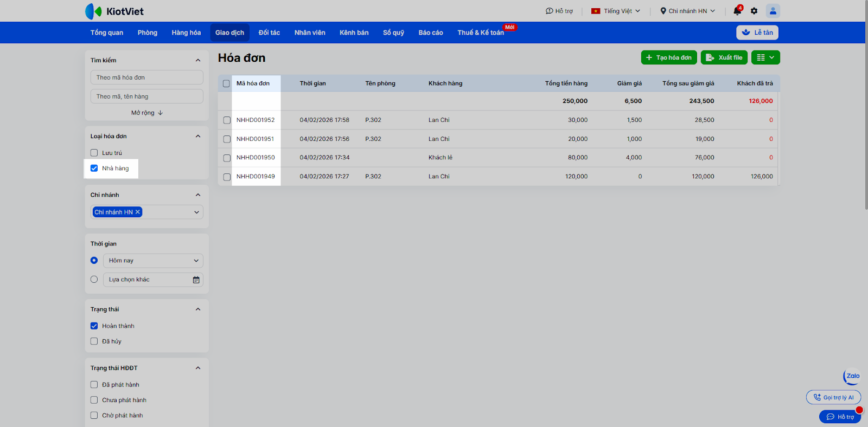Collapse the Tìm kiếm panel
868x427 pixels.
coord(198,60)
